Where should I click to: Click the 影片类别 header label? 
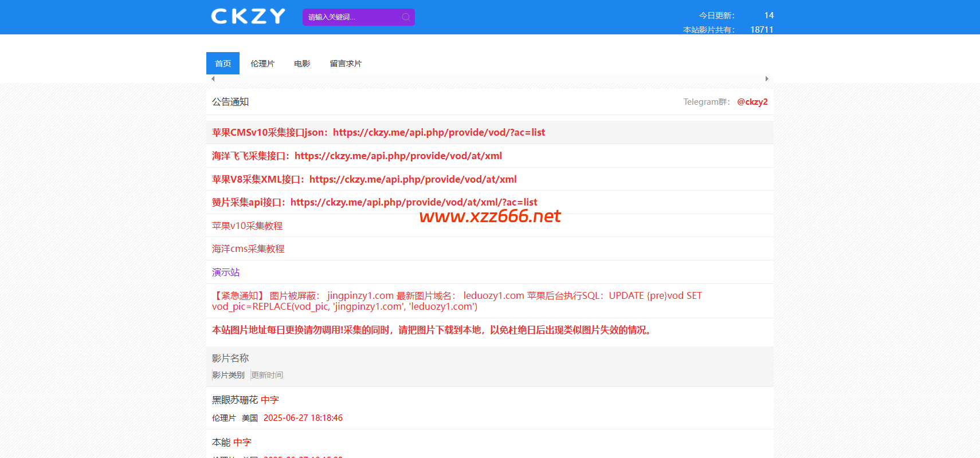coord(228,375)
